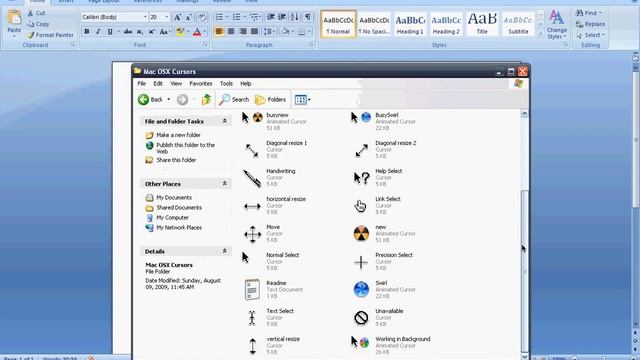Open My Documents link
Screen dimensions: 640x360
pyautogui.click(x=174, y=197)
